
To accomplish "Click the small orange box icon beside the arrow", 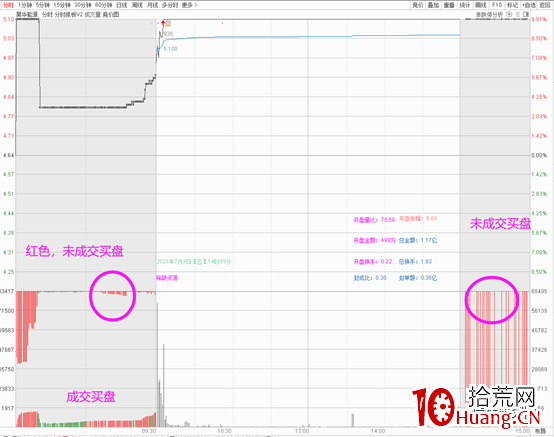I will [168, 24].
